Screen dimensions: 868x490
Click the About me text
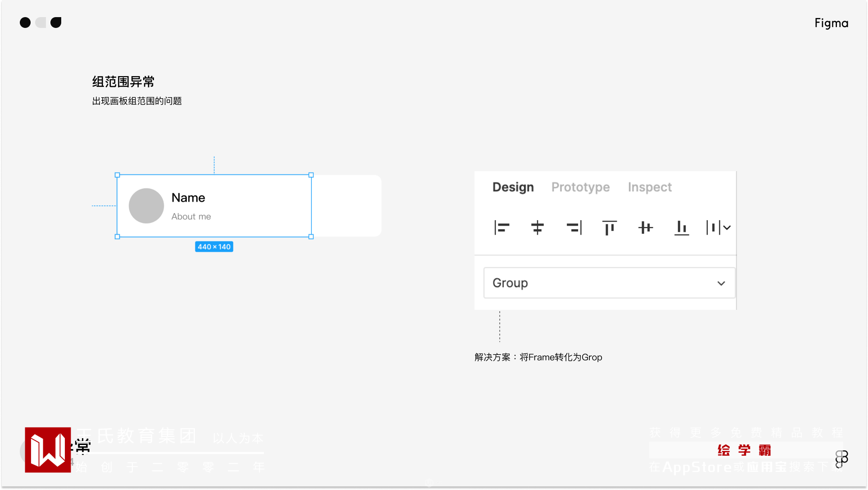(x=191, y=217)
